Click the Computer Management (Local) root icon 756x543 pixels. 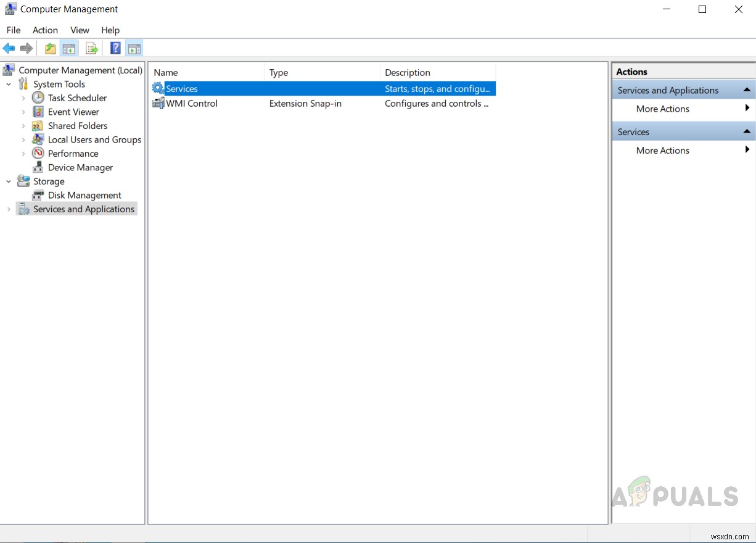(x=9, y=70)
